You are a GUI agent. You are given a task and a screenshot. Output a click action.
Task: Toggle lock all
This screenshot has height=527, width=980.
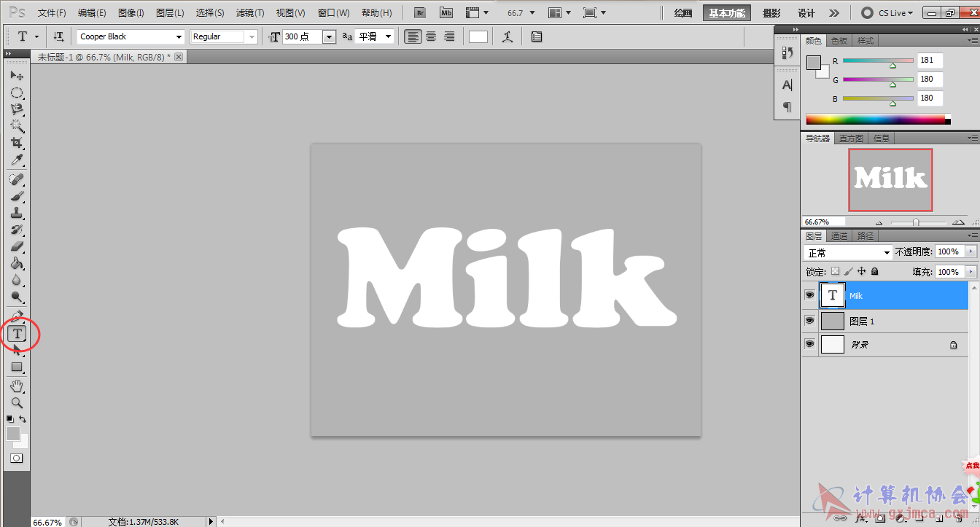875,271
